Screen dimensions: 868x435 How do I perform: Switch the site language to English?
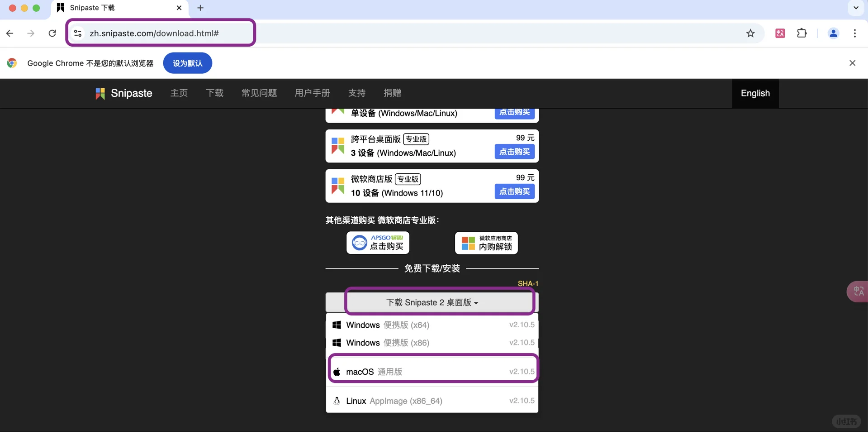[755, 93]
